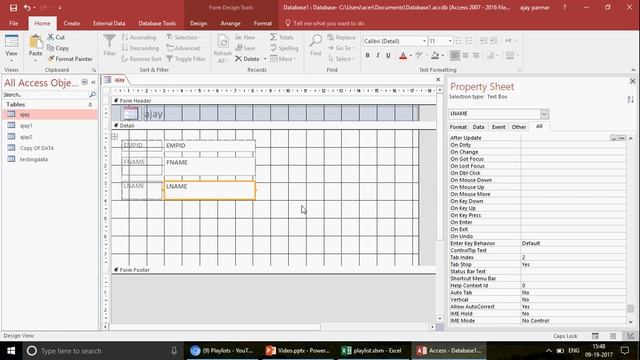Close the Property Sheet pane
Viewport: 640px width, 360px height.
[x=632, y=81]
